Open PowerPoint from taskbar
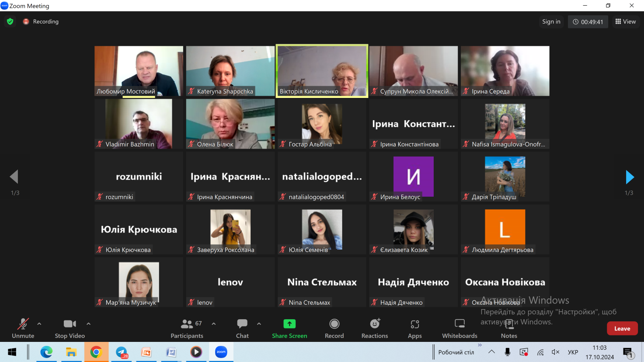The width and height of the screenshot is (644, 362). click(146, 352)
